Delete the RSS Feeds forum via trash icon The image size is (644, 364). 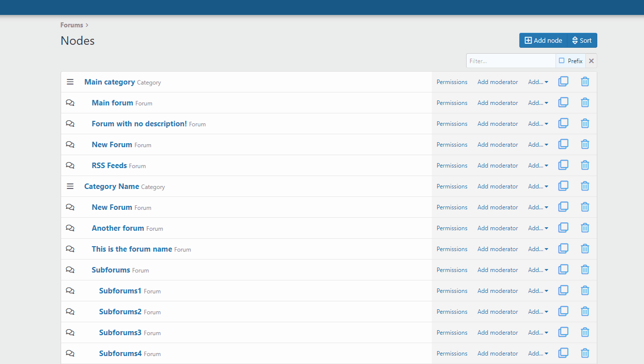585,165
